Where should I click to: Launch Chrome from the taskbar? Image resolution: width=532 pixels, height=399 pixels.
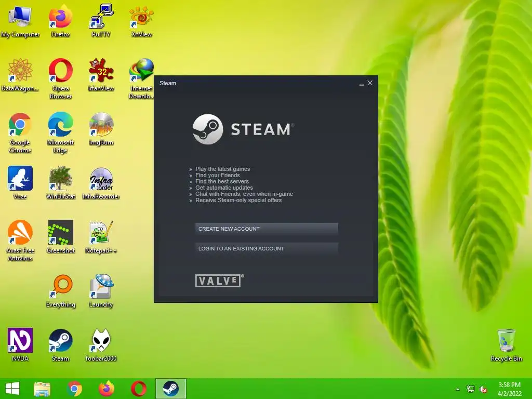(74, 389)
